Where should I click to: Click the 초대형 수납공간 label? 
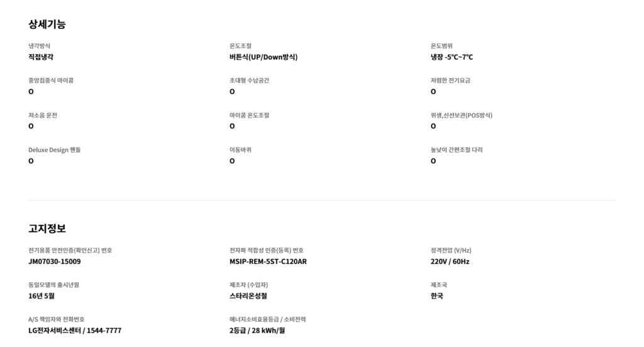point(250,81)
